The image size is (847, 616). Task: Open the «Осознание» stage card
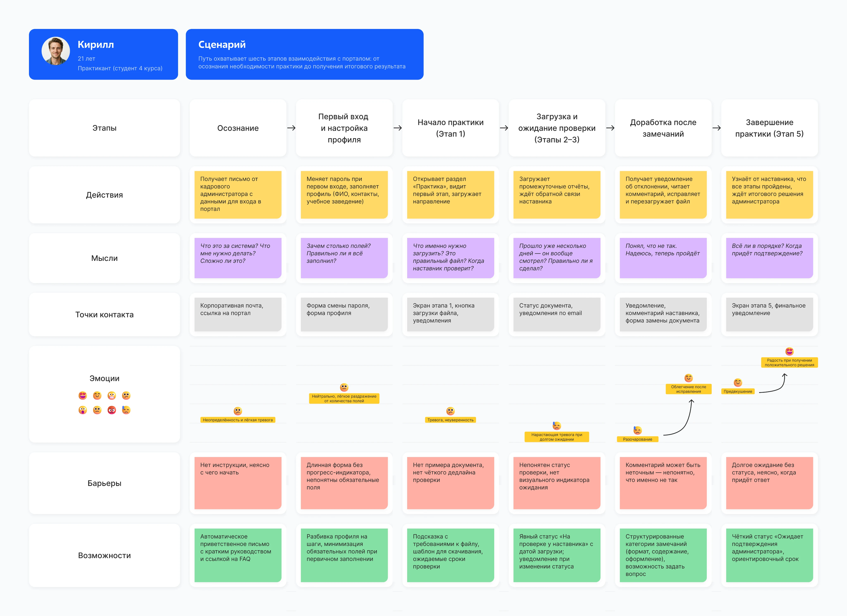238,128
